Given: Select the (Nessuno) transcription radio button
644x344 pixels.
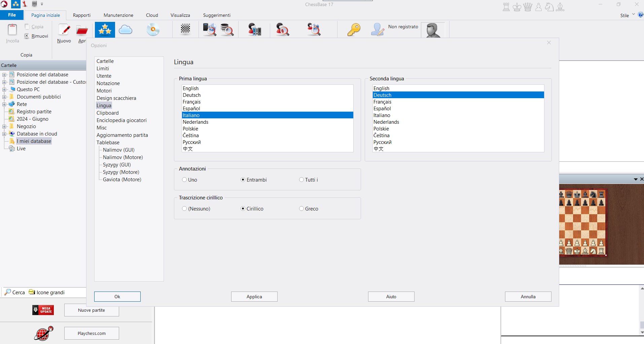Looking at the screenshot, I should [184, 209].
